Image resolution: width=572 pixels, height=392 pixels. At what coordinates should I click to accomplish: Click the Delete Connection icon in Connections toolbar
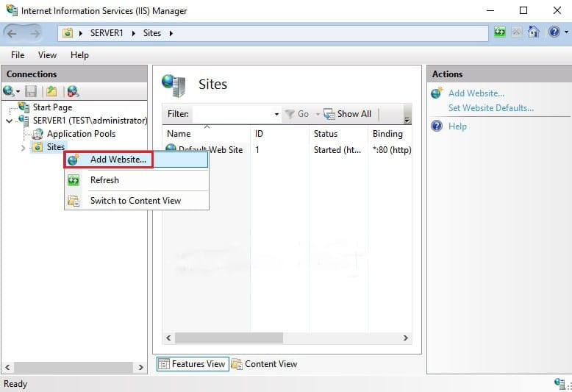coord(73,91)
